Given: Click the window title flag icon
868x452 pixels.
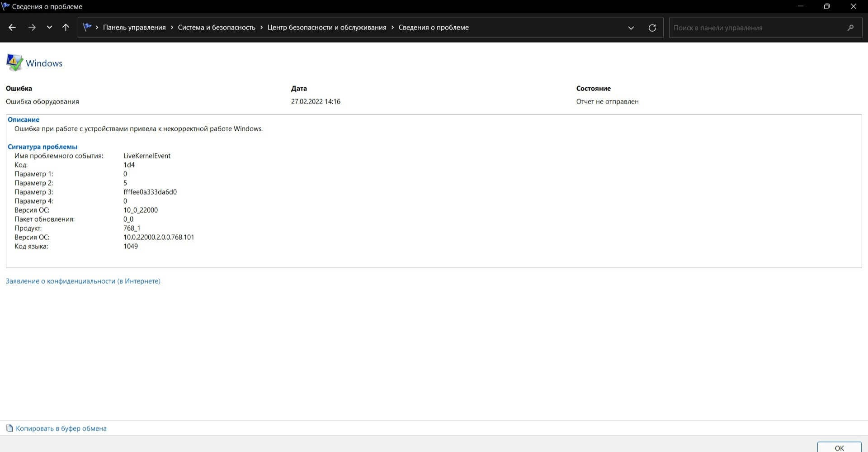Looking at the screenshot, I should coord(5,6).
